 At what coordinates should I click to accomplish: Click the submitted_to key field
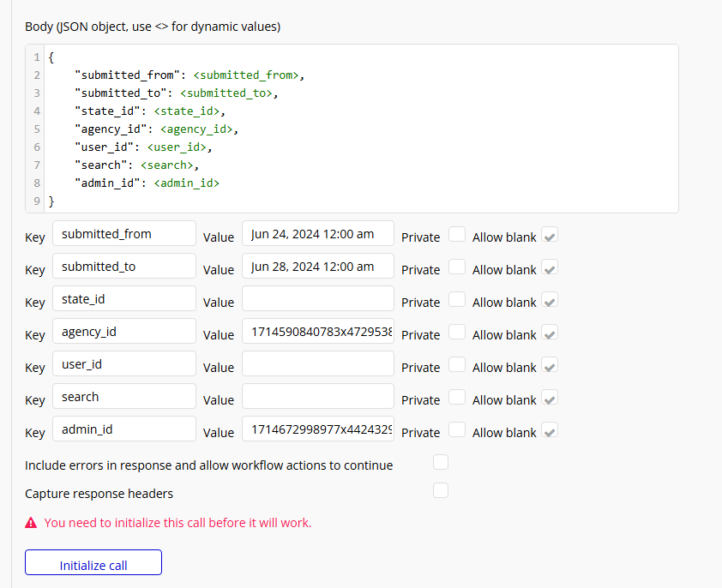pos(124,266)
